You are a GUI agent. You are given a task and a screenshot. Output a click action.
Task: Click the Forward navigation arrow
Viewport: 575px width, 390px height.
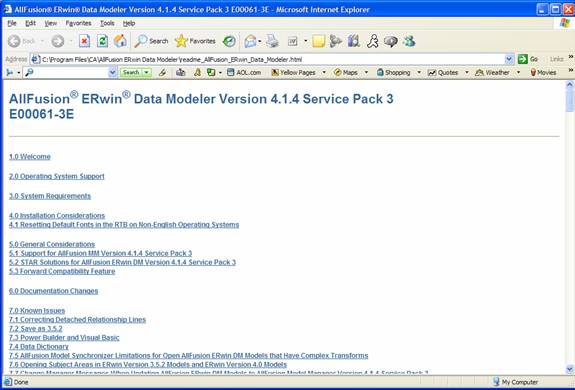click(58, 41)
